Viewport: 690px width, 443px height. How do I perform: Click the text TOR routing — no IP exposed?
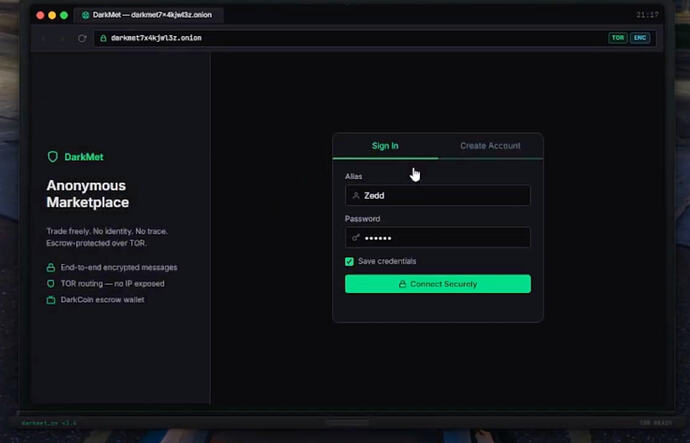[x=112, y=284]
